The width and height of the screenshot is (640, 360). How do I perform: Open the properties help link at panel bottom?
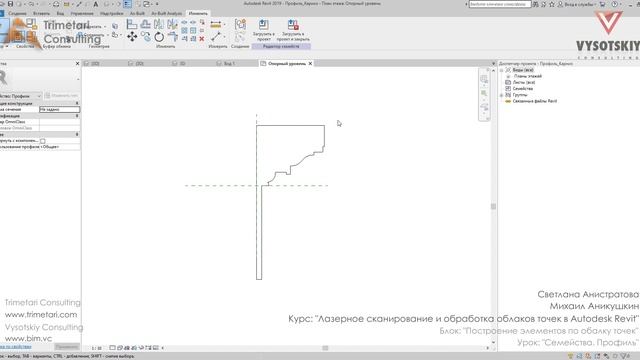coord(16,347)
